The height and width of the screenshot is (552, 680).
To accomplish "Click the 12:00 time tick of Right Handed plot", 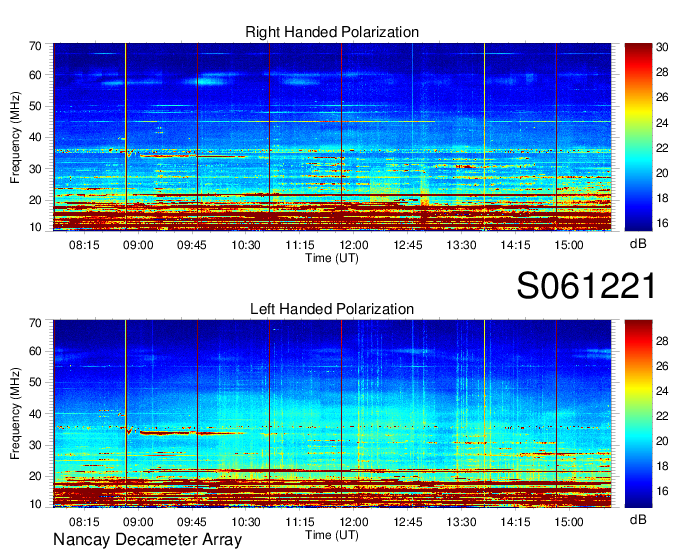I will 353,245.
